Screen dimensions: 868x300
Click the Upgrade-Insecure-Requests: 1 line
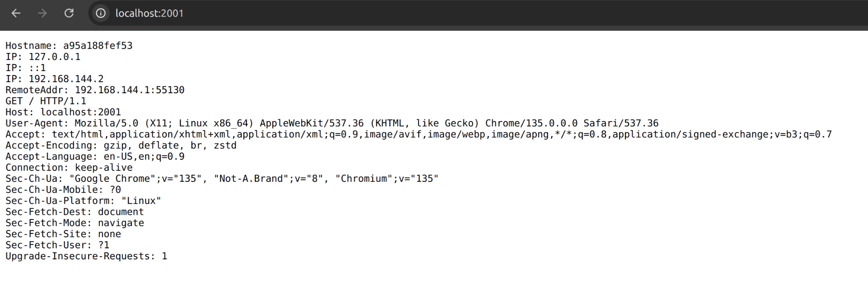[x=86, y=256]
